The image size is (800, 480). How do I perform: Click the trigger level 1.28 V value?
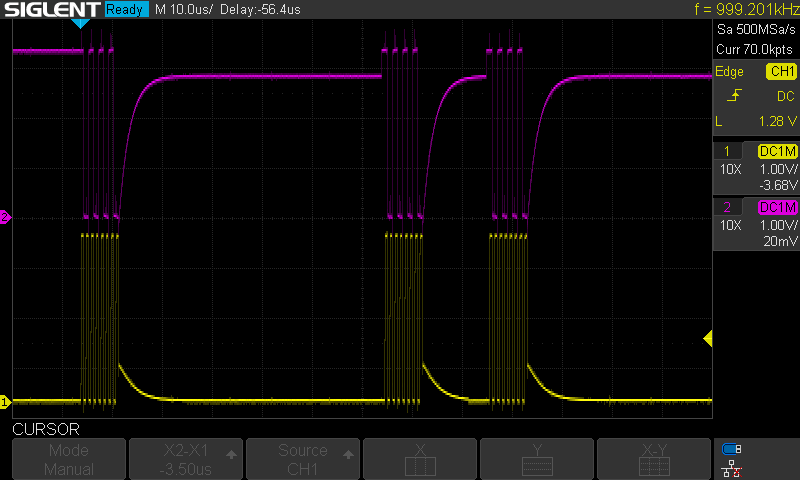point(777,121)
